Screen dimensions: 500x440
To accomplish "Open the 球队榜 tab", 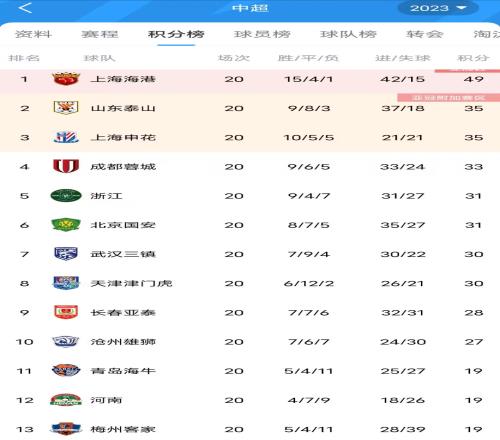I will click(348, 34).
